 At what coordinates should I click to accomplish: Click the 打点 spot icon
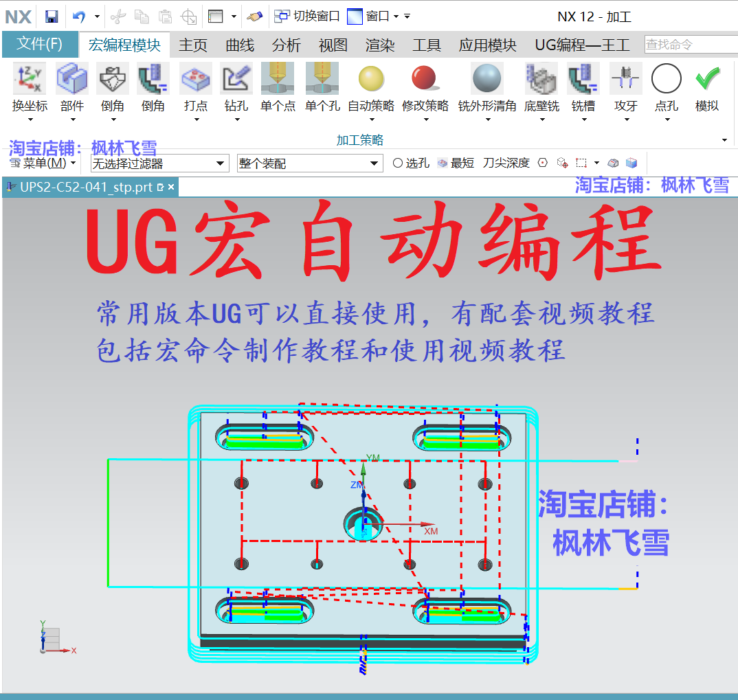click(x=196, y=78)
